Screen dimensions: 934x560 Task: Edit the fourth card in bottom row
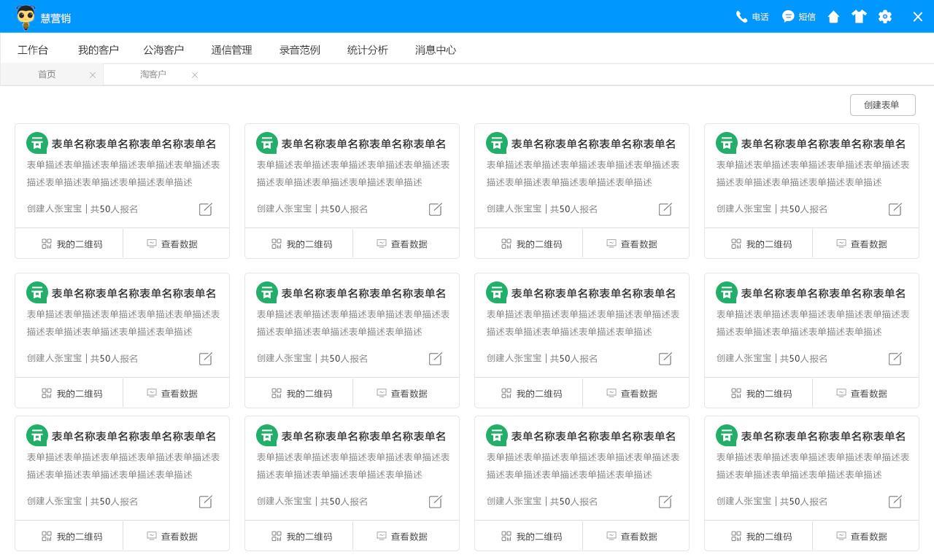(895, 502)
